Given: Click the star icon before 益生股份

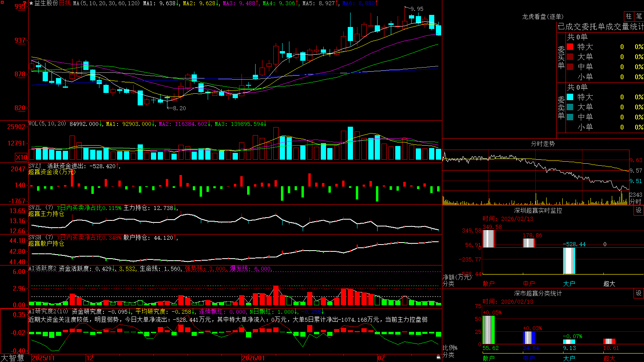Looking at the screenshot, I should (x=31, y=3).
